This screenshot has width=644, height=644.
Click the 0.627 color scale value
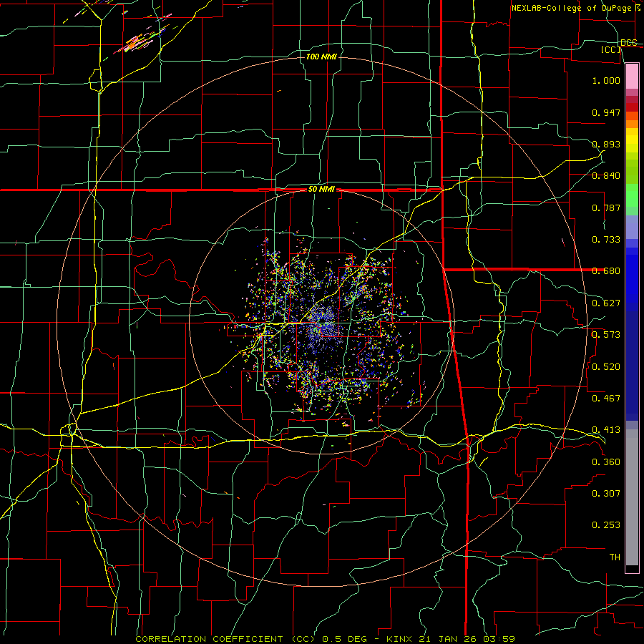coord(606,303)
